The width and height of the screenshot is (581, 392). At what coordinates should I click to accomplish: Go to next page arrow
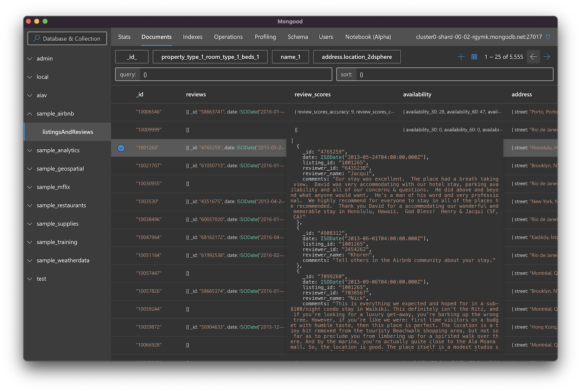547,57
